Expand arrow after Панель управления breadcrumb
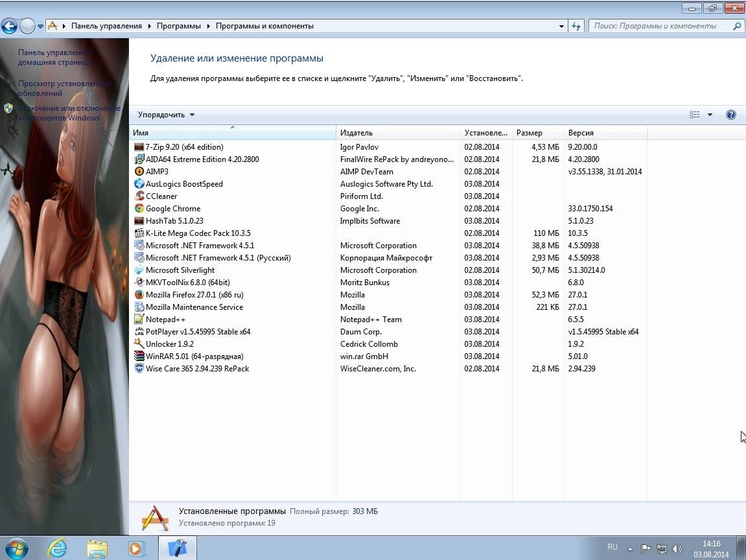The height and width of the screenshot is (560, 746). 149,26
